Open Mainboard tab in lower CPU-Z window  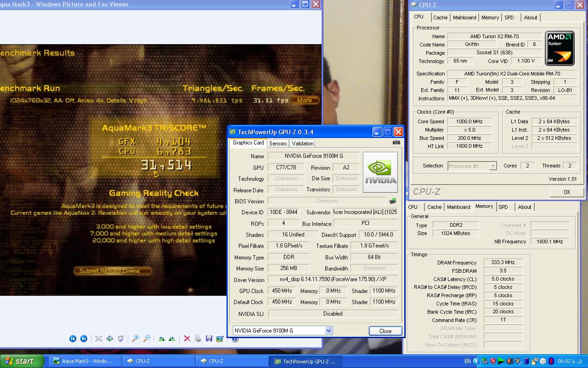pyautogui.click(x=458, y=207)
